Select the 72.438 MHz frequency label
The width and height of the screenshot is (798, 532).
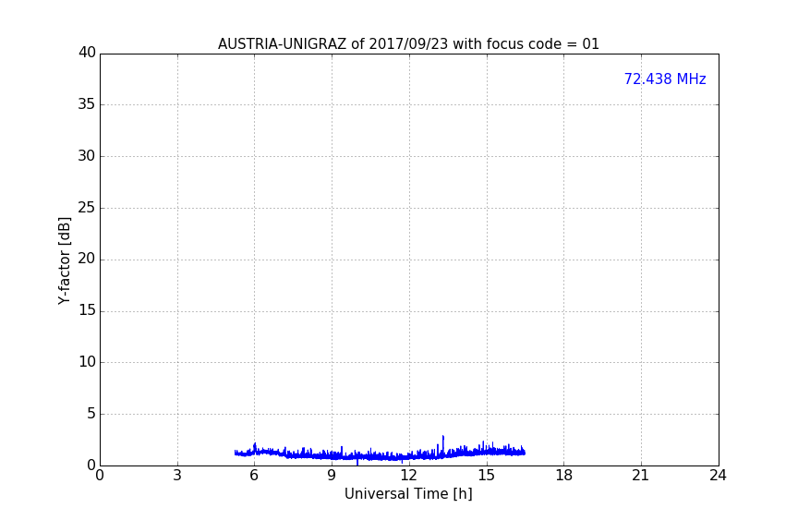[x=665, y=79]
